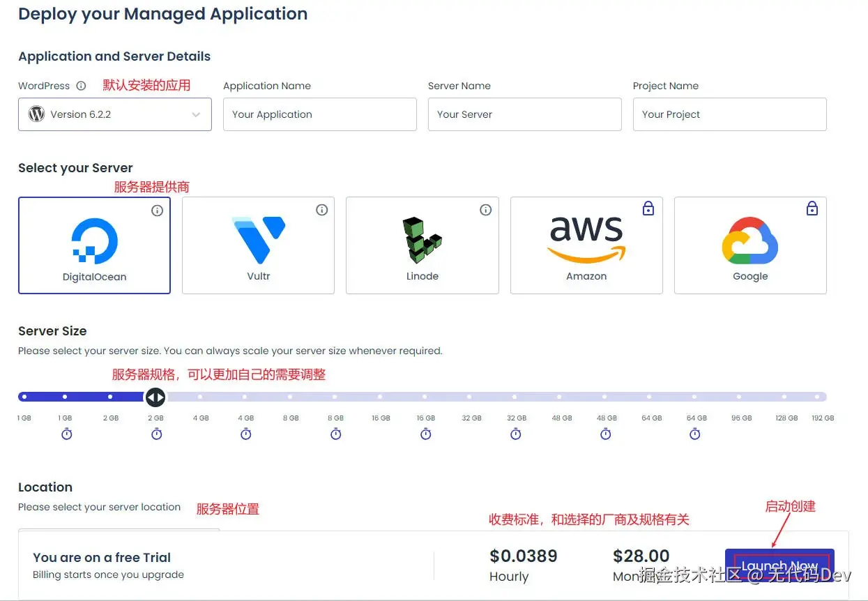Click the lock icon on Google card
Image resolution: width=868 pixels, height=601 pixels.
point(812,208)
